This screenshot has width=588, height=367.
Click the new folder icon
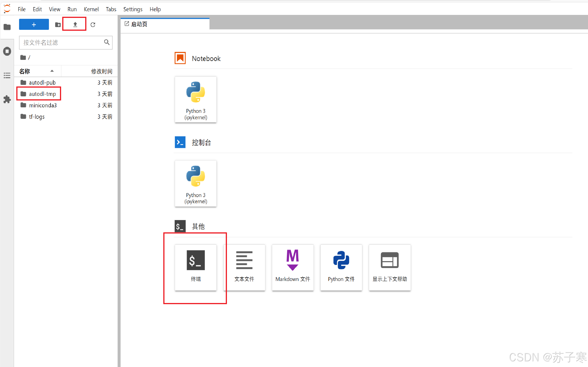pos(58,25)
